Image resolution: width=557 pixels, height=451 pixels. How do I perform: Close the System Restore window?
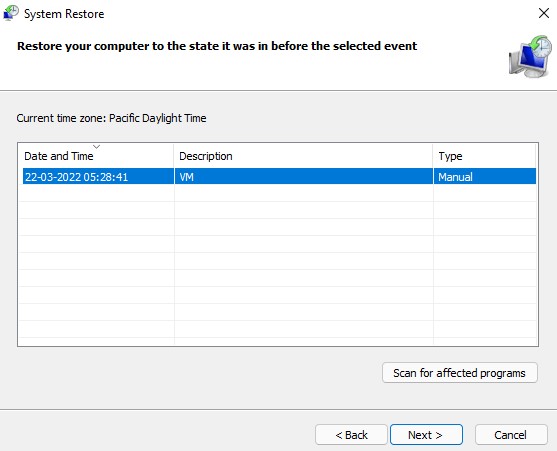click(544, 13)
